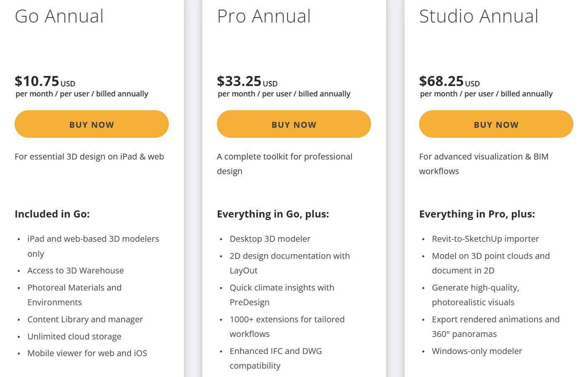This screenshot has height=377, width=588.
Task: Click the $33.25 USD price
Action: click(x=247, y=81)
